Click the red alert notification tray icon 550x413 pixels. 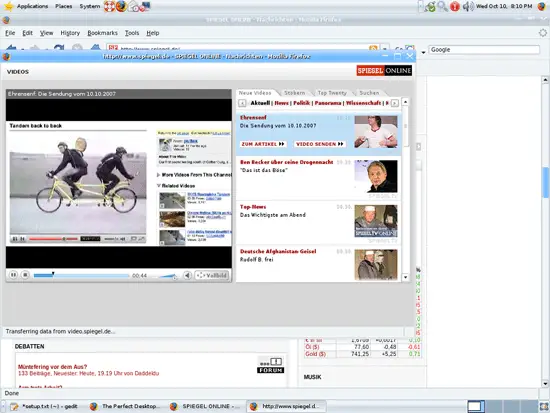tap(455, 6)
